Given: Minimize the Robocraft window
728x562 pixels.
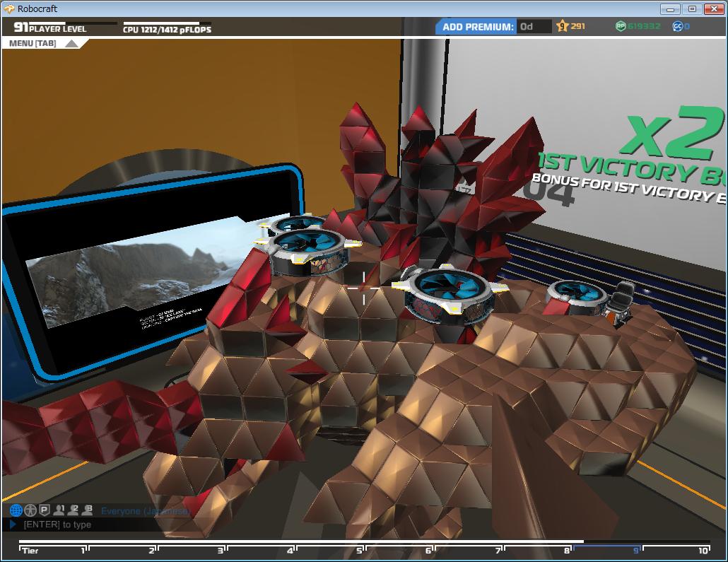Looking at the screenshot, I should point(670,8).
